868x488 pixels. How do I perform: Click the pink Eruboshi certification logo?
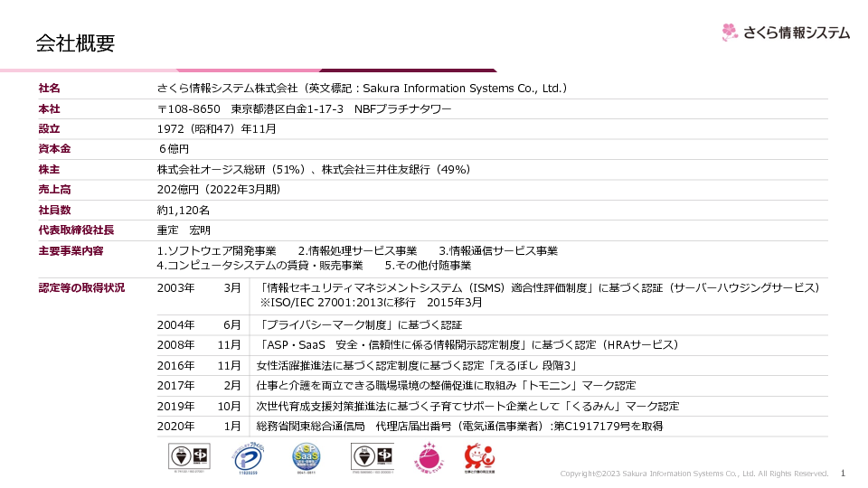[428, 458]
